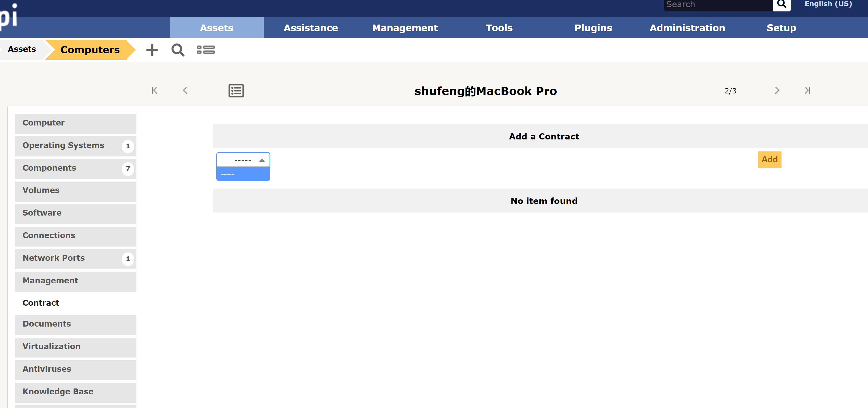Navigate to Computers via the breadcrumb
The image size is (868, 408).
pyautogui.click(x=90, y=50)
